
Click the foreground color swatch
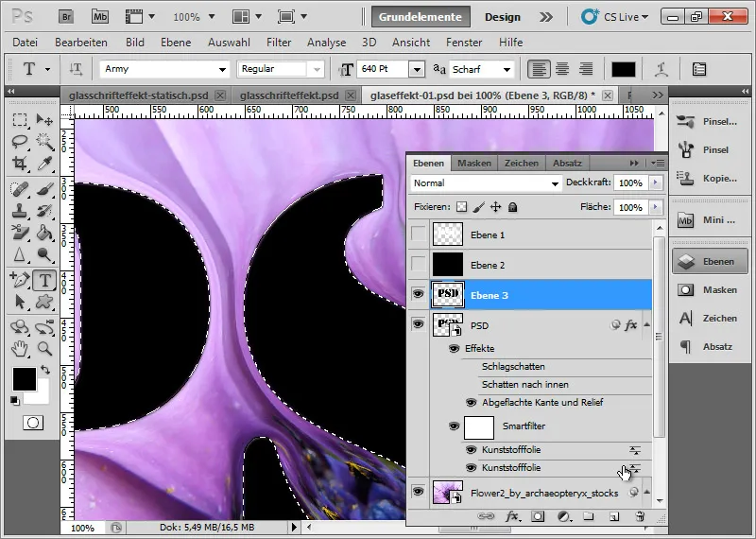(25, 379)
